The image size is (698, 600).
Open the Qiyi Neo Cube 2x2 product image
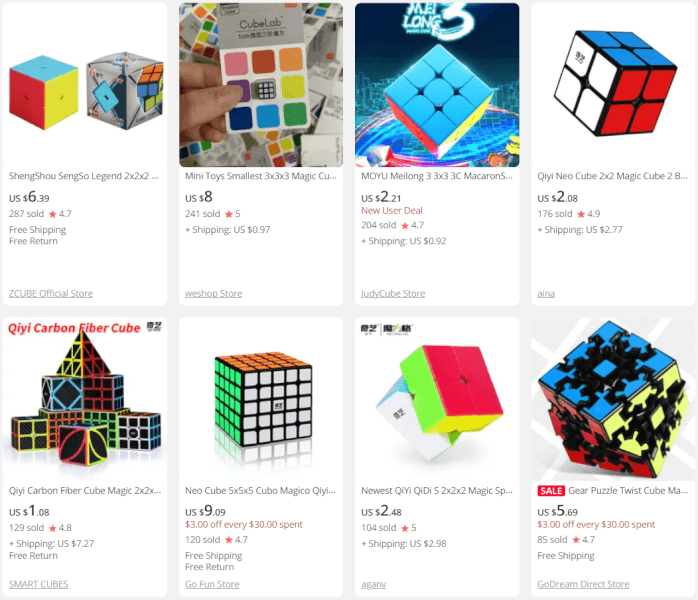pos(613,85)
